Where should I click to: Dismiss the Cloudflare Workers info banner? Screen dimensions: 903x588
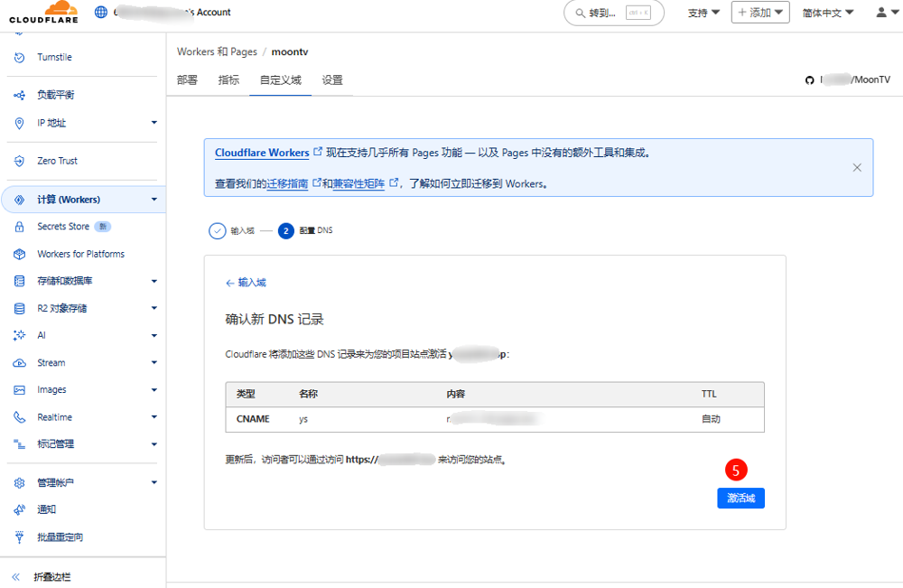coord(857,167)
